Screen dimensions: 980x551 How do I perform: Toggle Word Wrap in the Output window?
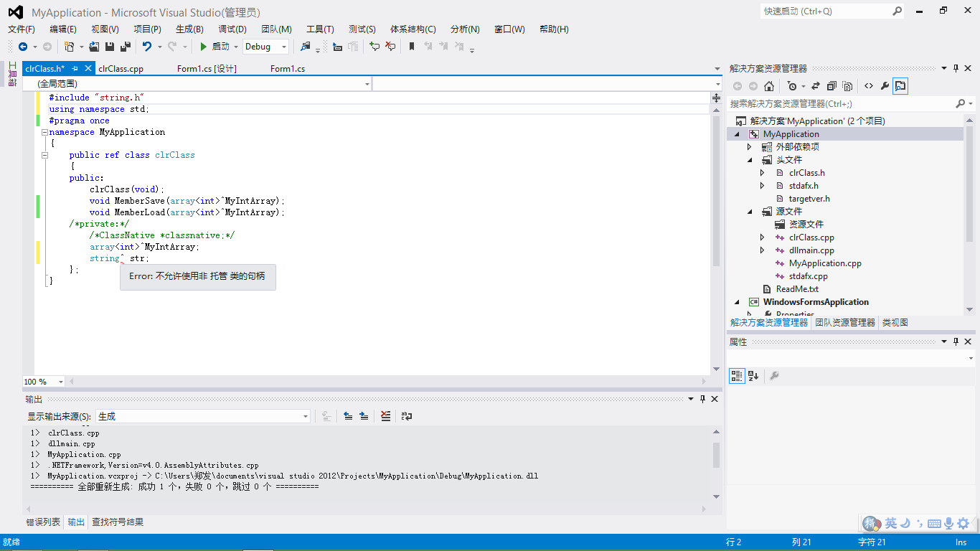407,416
